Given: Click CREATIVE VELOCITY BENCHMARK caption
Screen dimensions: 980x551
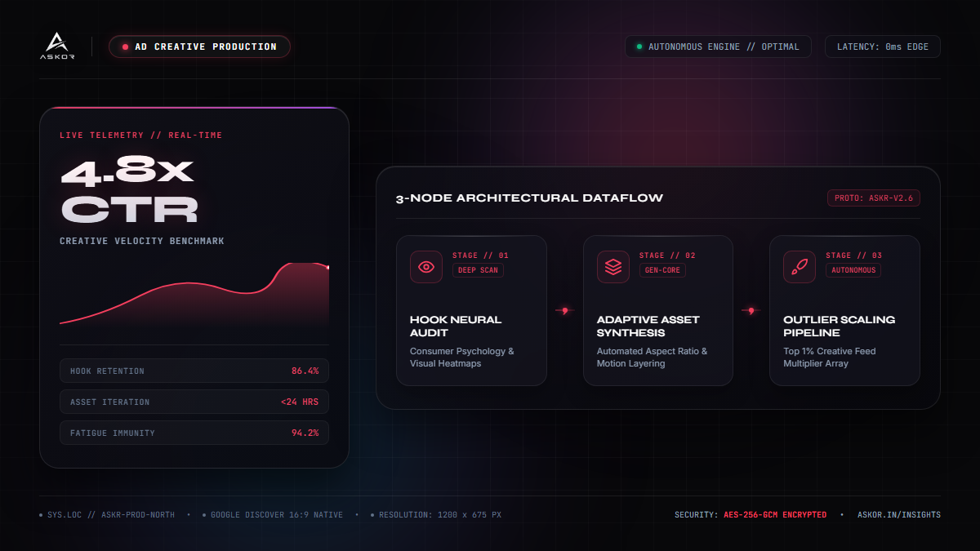Looking at the screenshot, I should pos(142,242).
